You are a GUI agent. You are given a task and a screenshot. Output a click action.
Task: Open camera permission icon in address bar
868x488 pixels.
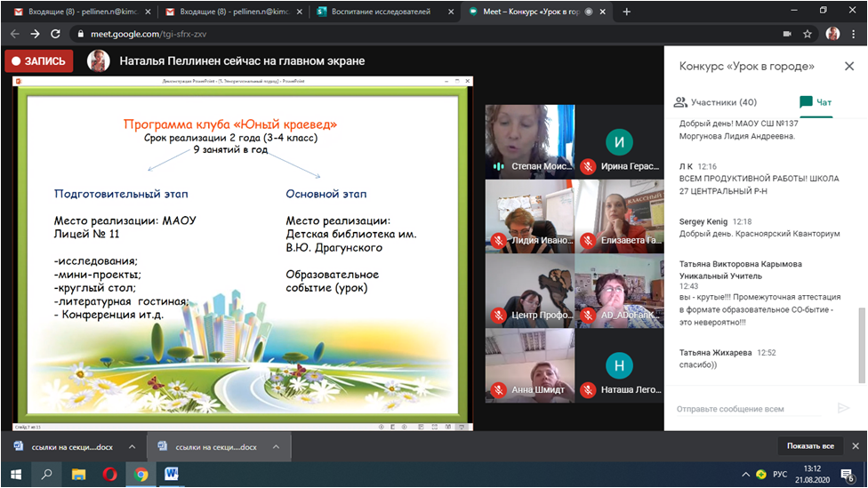(786, 34)
